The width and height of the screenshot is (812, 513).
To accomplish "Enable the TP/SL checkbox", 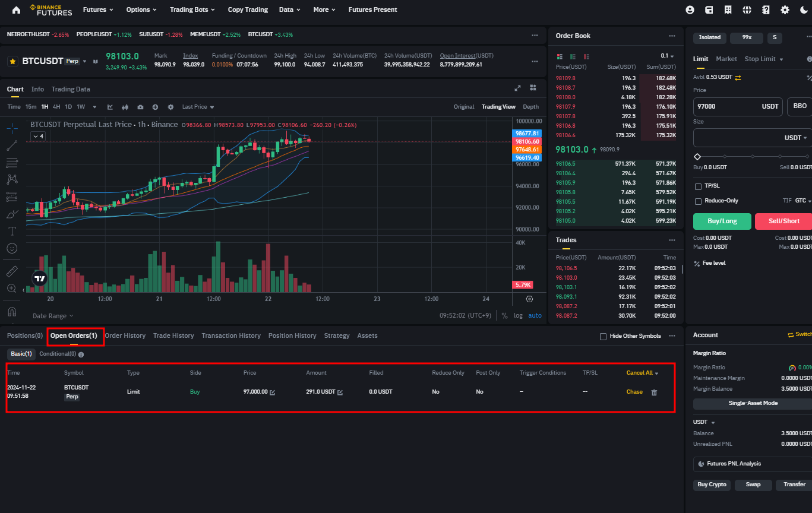I will click(x=698, y=186).
